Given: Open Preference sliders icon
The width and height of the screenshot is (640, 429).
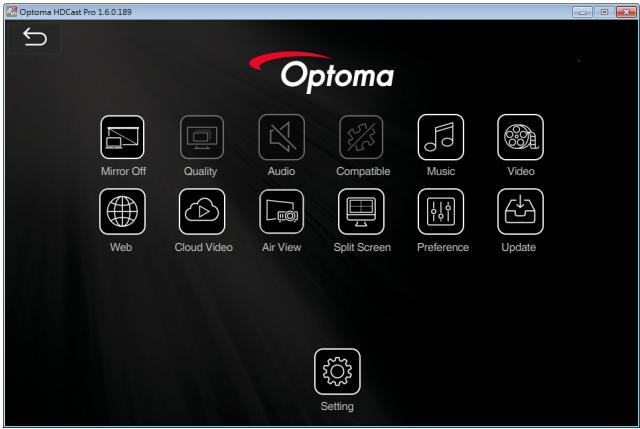Looking at the screenshot, I should click(441, 211).
